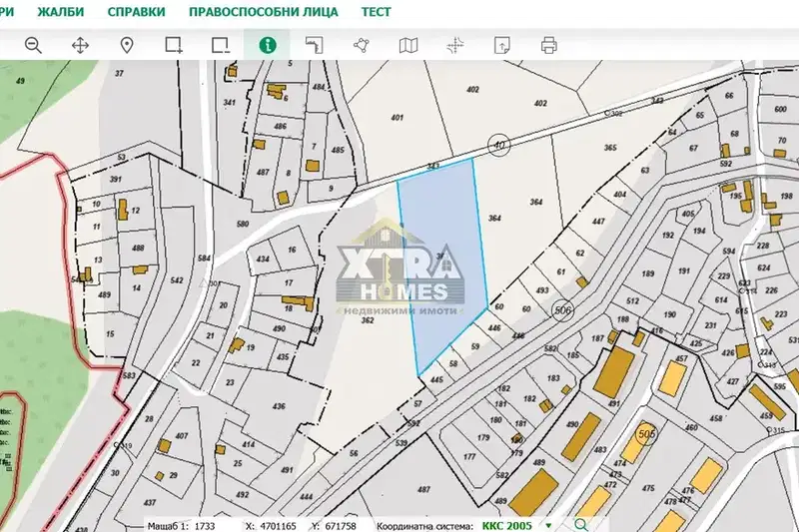This screenshot has width=799, height=532.
Task: Click parcel 67 on the map
Action: [x=693, y=148]
